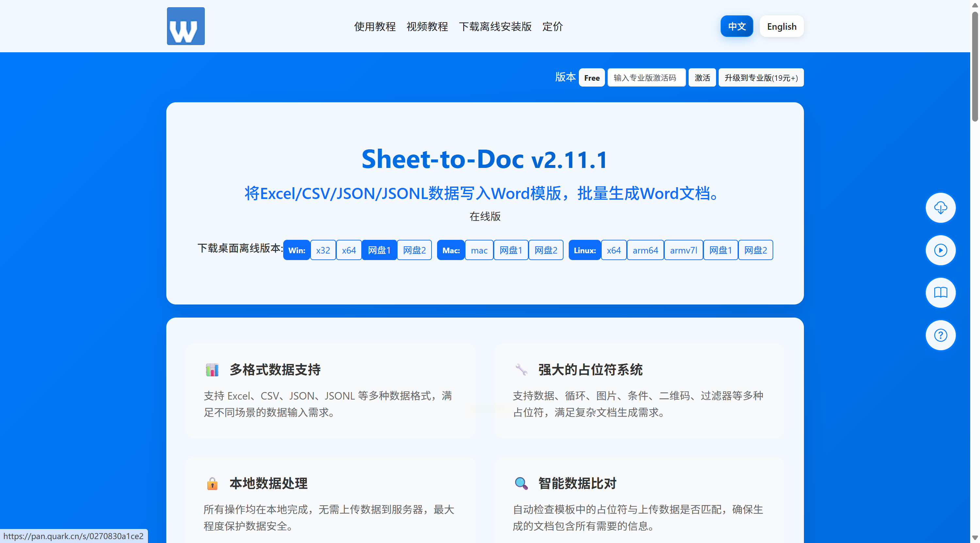Open 使用教程 in the navigation menu
Viewport: 980px width, 543px height.
tap(375, 26)
